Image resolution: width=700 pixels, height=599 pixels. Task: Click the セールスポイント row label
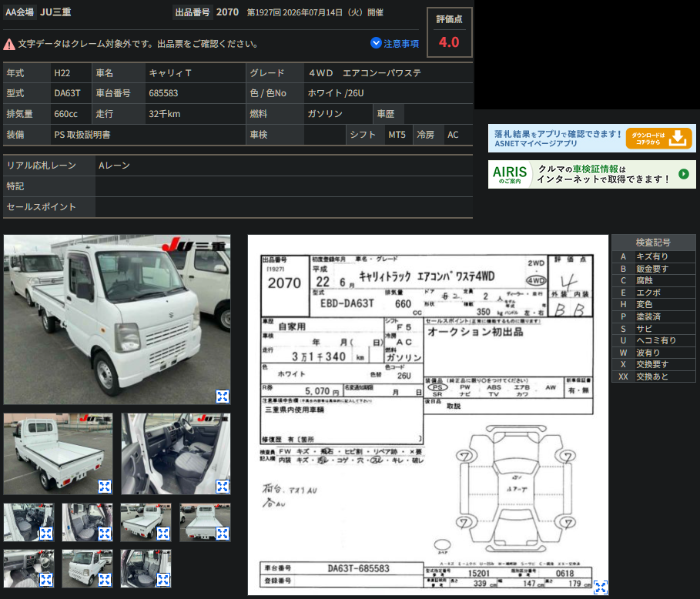(41, 207)
